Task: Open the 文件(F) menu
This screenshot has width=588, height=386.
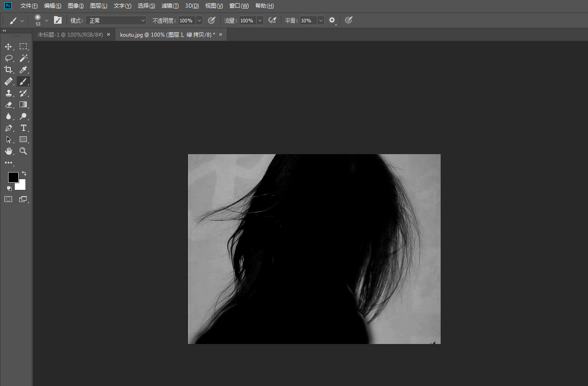Action: [x=29, y=6]
